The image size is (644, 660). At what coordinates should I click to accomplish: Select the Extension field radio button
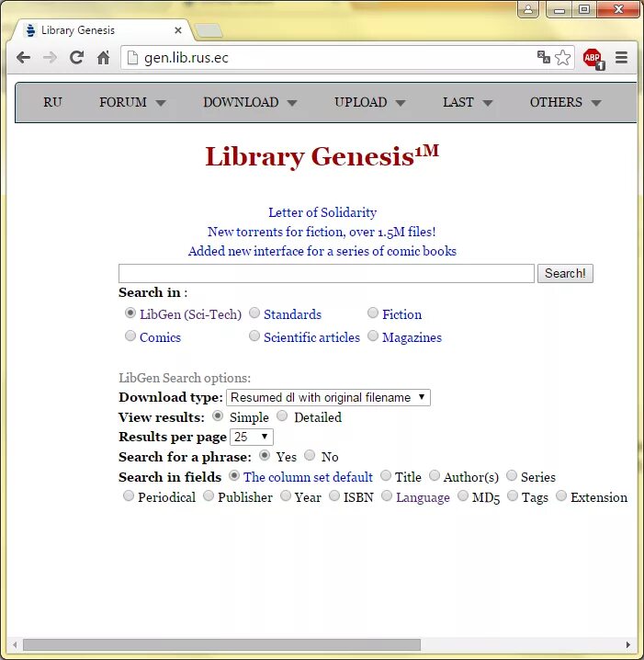tap(561, 495)
